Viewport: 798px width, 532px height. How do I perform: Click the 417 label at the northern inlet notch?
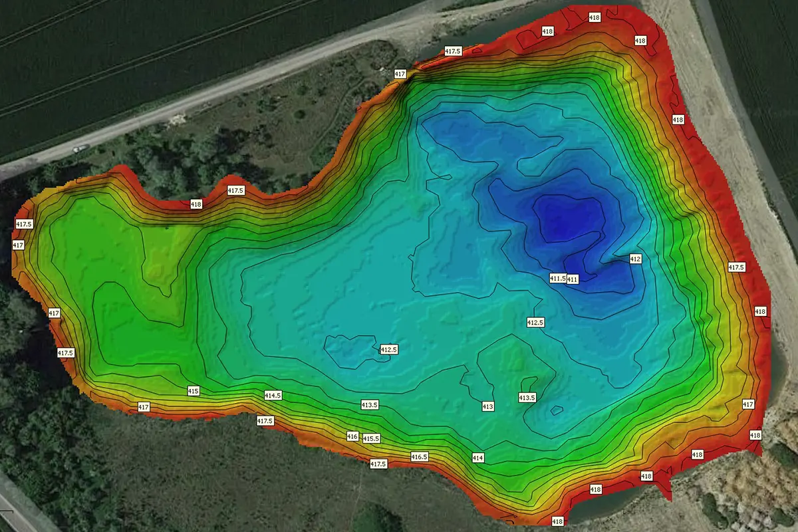tap(400, 74)
